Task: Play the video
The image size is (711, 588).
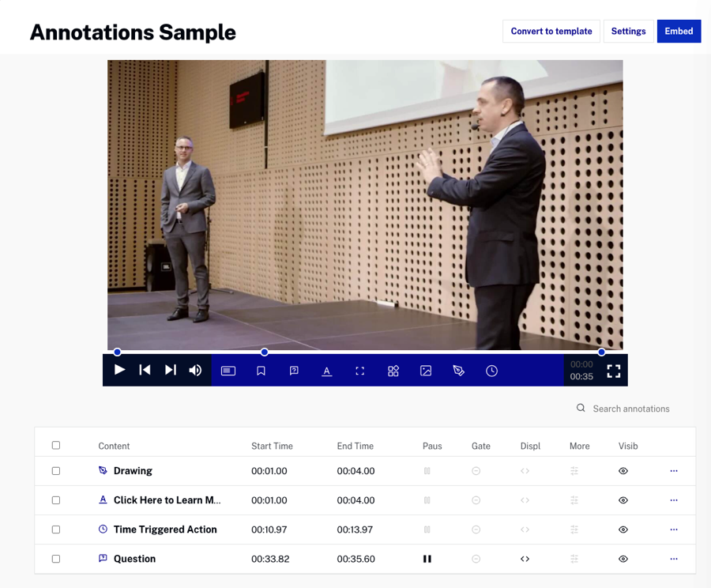Action: (x=119, y=370)
